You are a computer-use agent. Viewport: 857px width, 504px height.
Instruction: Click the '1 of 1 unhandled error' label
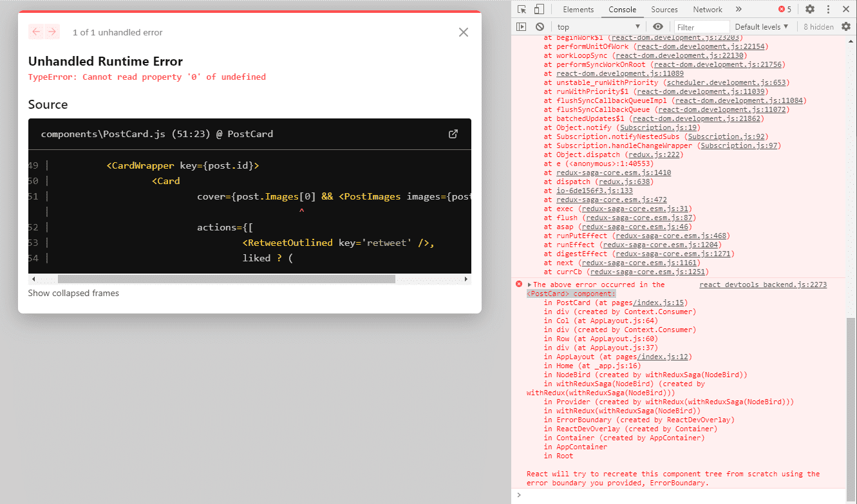pyautogui.click(x=117, y=32)
